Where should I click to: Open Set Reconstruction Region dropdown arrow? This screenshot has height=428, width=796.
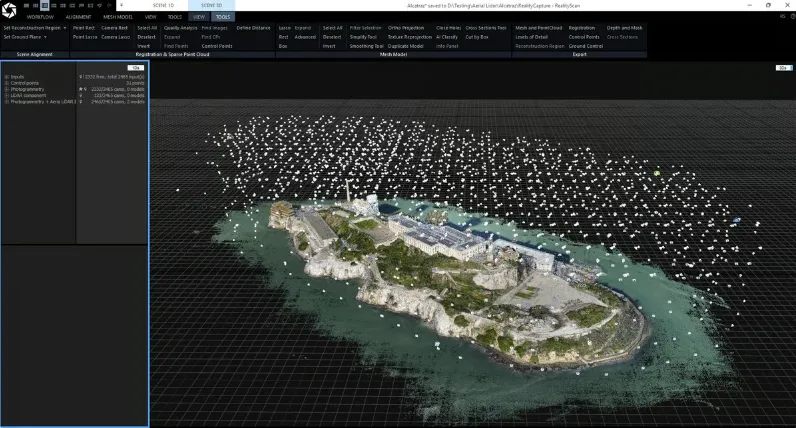click(x=65, y=28)
